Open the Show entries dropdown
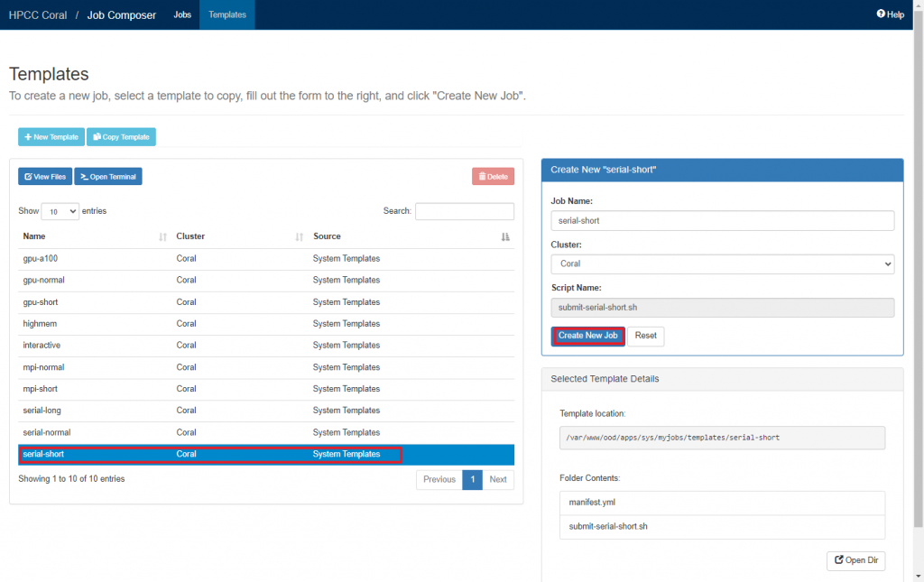The width and height of the screenshot is (924, 582). coord(60,210)
